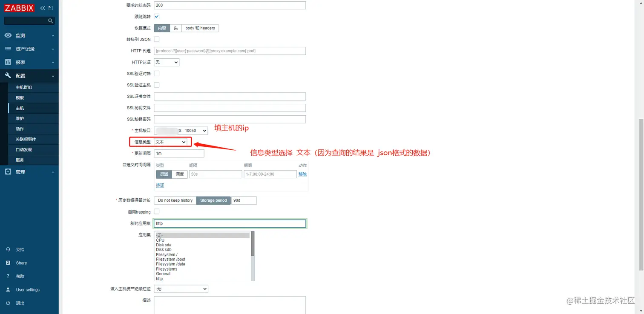Switch 恢复模式 to body 和 headers
Screen dimensions: 644x314
(200, 28)
